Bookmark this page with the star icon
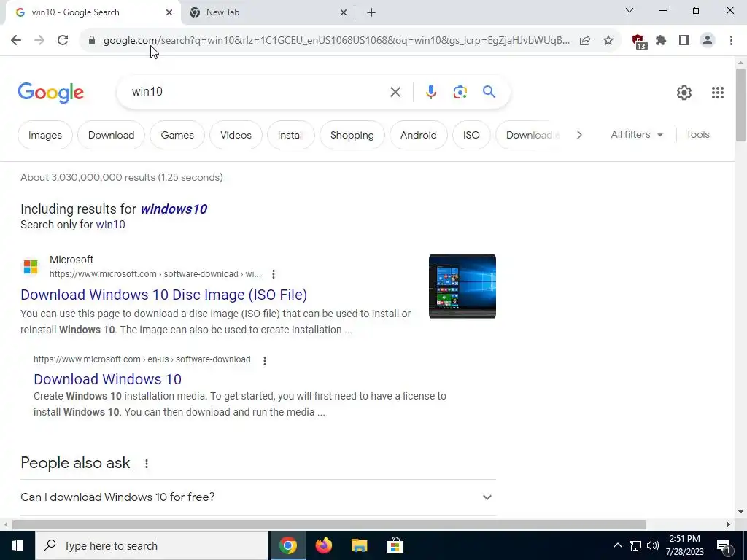Image resolution: width=747 pixels, height=560 pixels. pyautogui.click(x=608, y=41)
